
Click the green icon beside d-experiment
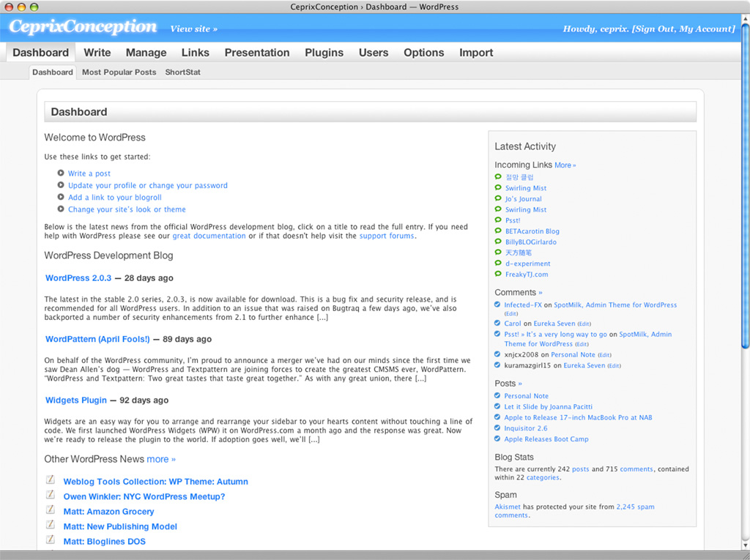click(498, 263)
